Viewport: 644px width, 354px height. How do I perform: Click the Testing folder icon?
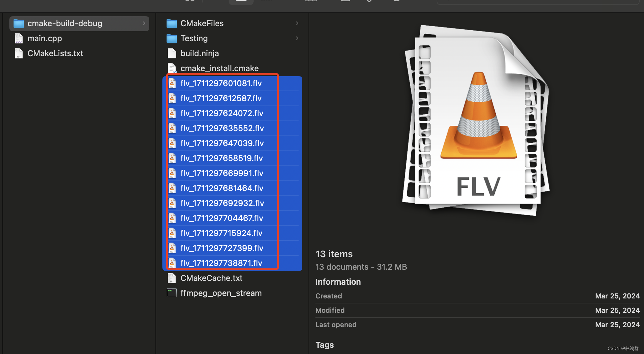click(172, 38)
